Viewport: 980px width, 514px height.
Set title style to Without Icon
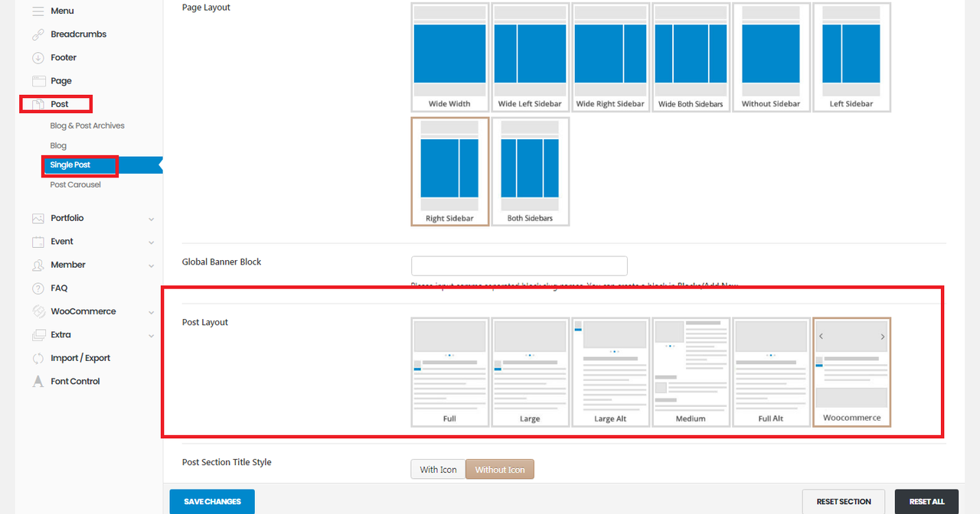(500, 470)
